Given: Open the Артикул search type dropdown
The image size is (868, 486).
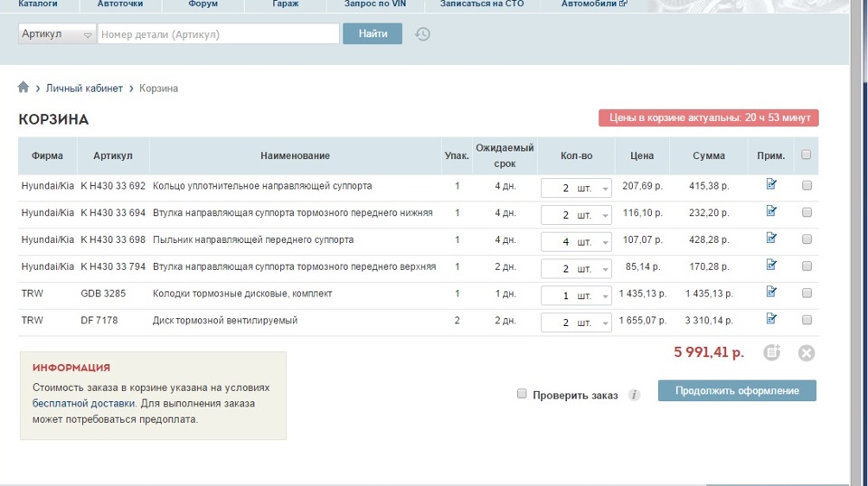Looking at the screenshot, I should click(57, 34).
